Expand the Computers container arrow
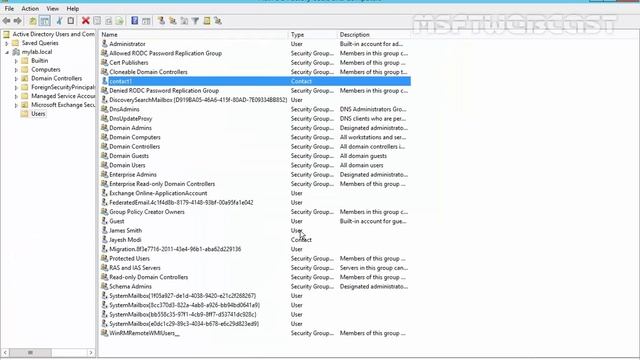Viewport: 640px width, 360px height. click(16, 70)
